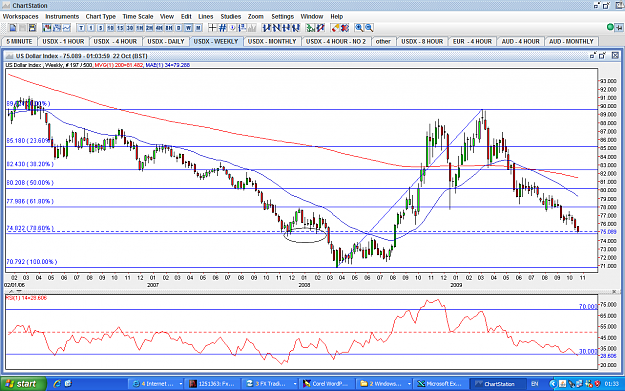
Task: Select the M monthly time scale button
Action: click(x=198, y=28)
